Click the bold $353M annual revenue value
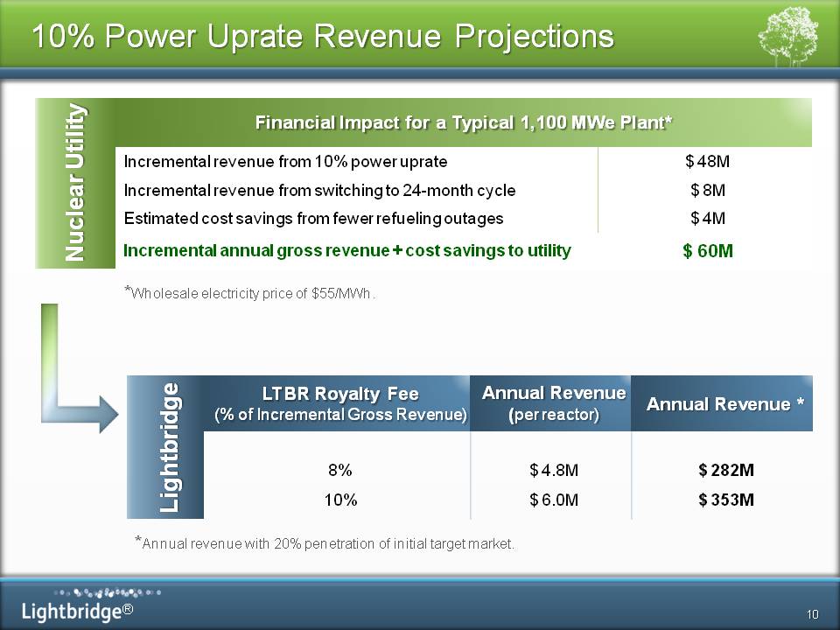840x630 pixels. (726, 500)
